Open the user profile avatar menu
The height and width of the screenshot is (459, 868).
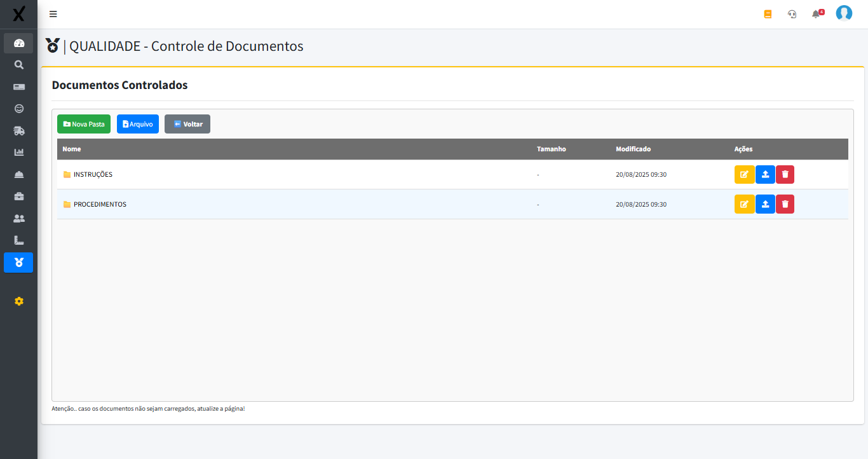[x=844, y=13]
